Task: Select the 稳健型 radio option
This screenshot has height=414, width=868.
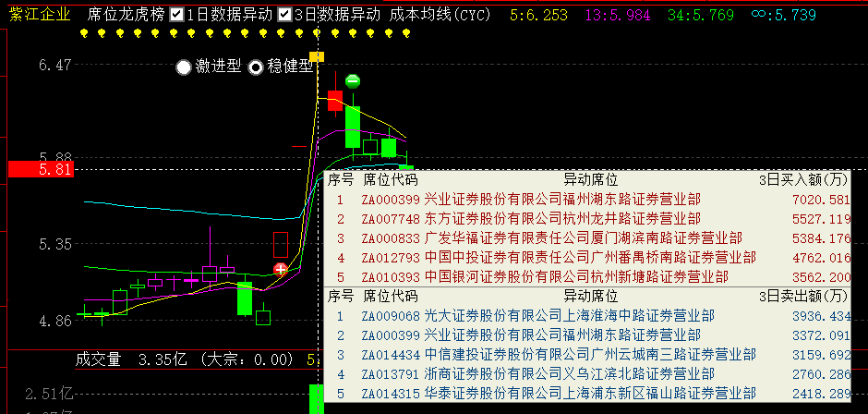Action: pyautogui.click(x=256, y=67)
